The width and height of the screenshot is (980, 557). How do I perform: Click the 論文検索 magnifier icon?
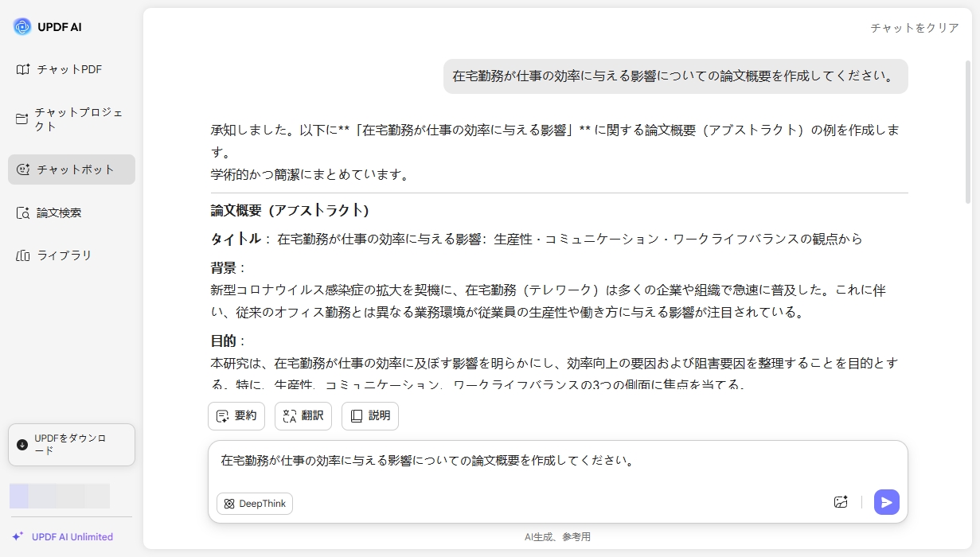[23, 213]
